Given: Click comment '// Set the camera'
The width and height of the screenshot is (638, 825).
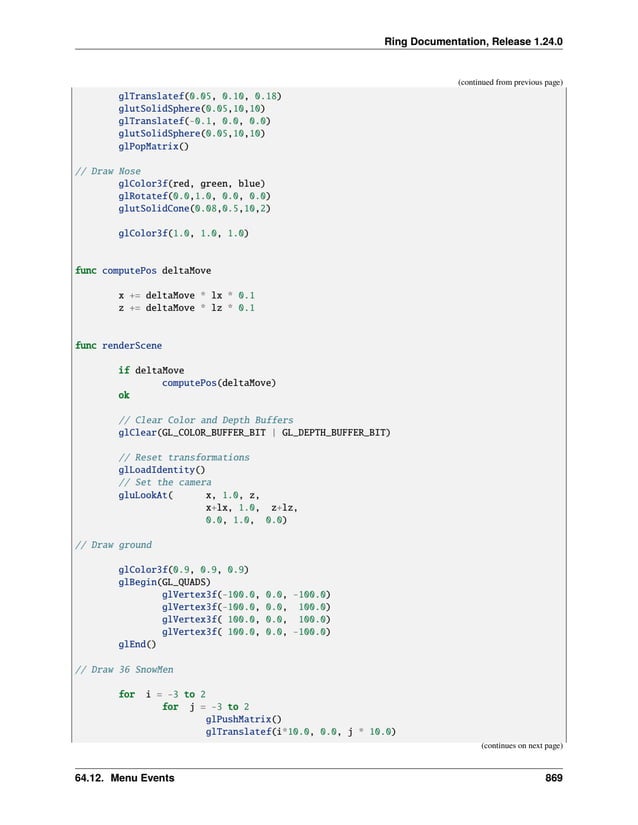Looking at the screenshot, I should (x=165, y=482).
